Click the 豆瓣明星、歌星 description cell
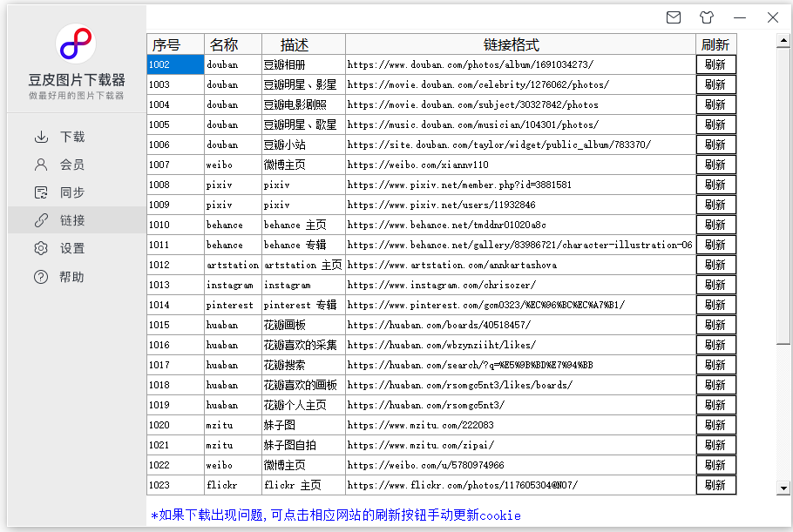 click(x=303, y=125)
